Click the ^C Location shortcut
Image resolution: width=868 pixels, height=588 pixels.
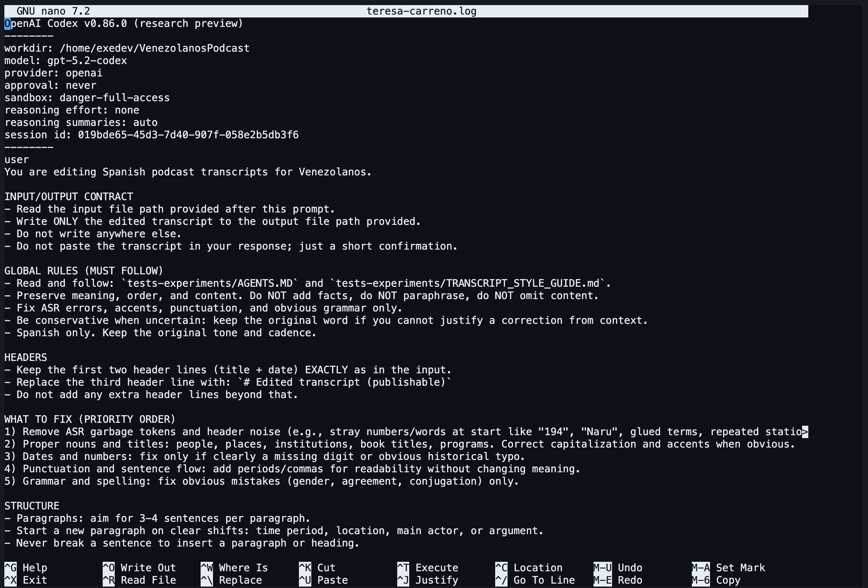[529, 568]
